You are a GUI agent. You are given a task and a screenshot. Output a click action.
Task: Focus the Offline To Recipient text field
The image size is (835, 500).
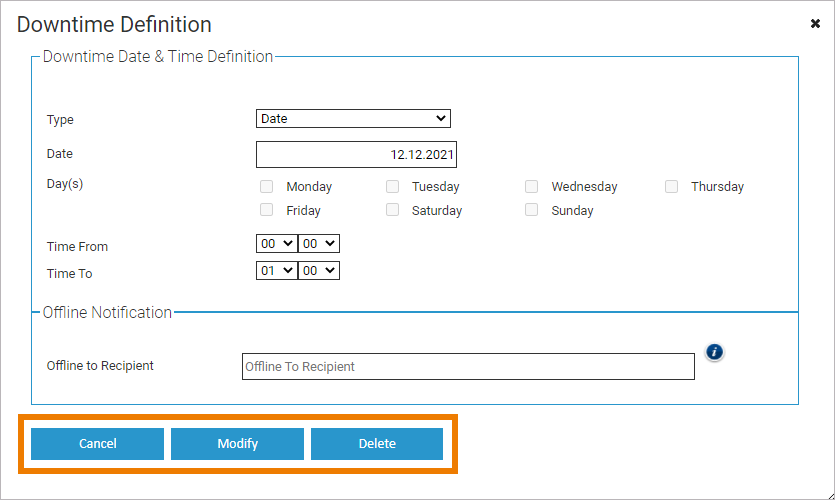pos(468,367)
